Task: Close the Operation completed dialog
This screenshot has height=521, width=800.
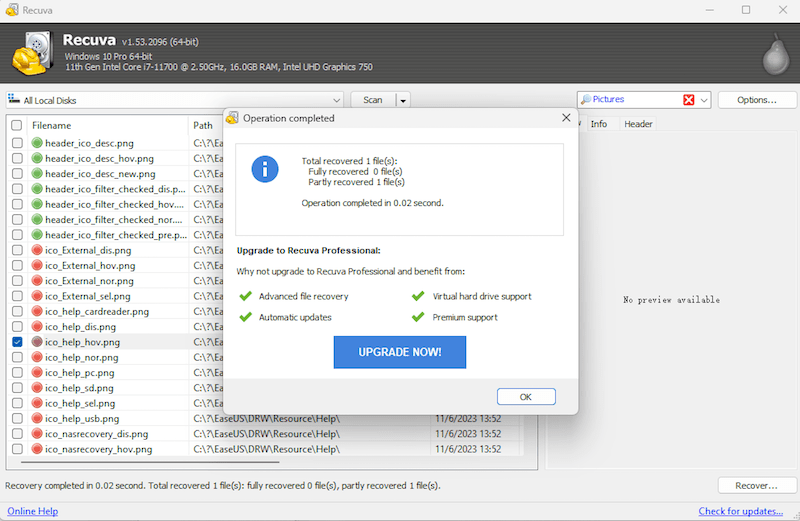Action: pos(566,118)
